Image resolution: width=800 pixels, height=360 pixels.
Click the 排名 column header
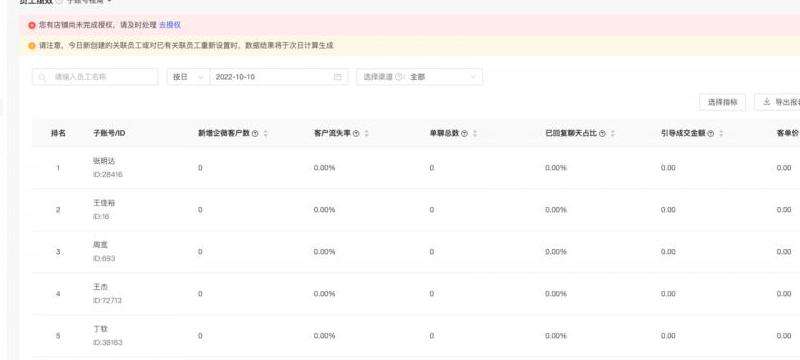pyautogui.click(x=58, y=134)
